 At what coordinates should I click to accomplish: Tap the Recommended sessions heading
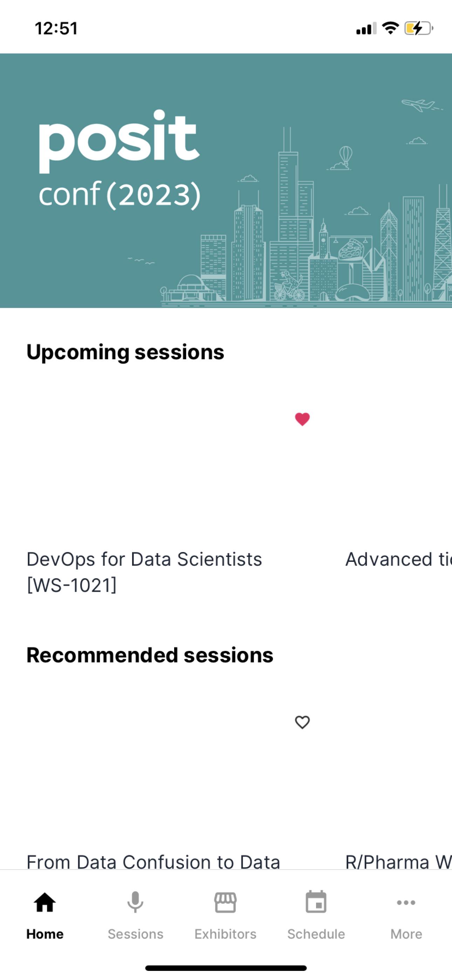[150, 655]
